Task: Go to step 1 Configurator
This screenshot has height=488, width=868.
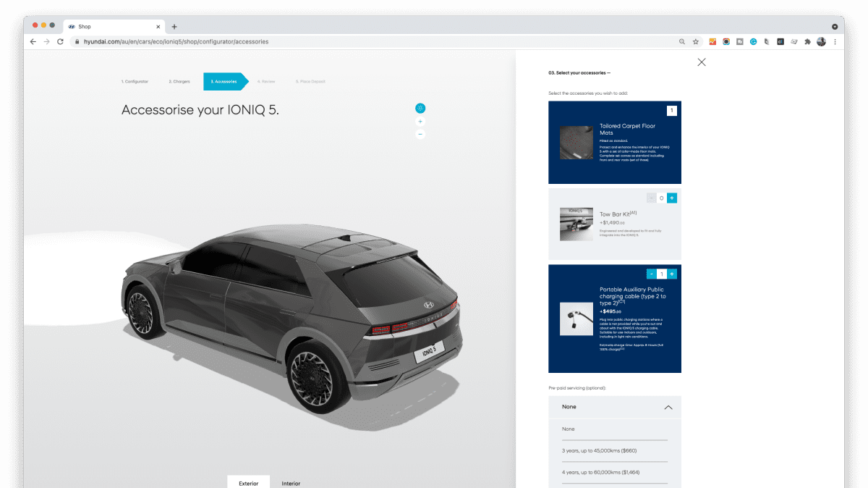Action: point(135,82)
